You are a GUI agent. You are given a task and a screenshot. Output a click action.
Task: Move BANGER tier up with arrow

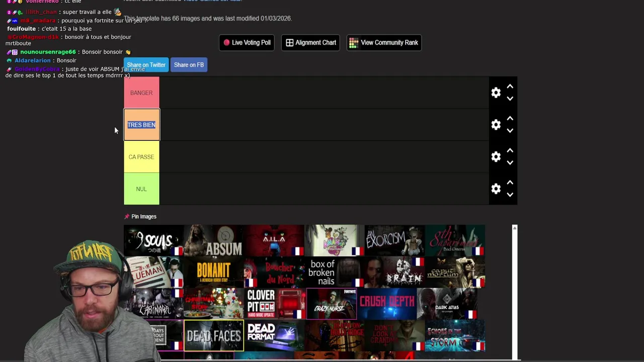[510, 86]
